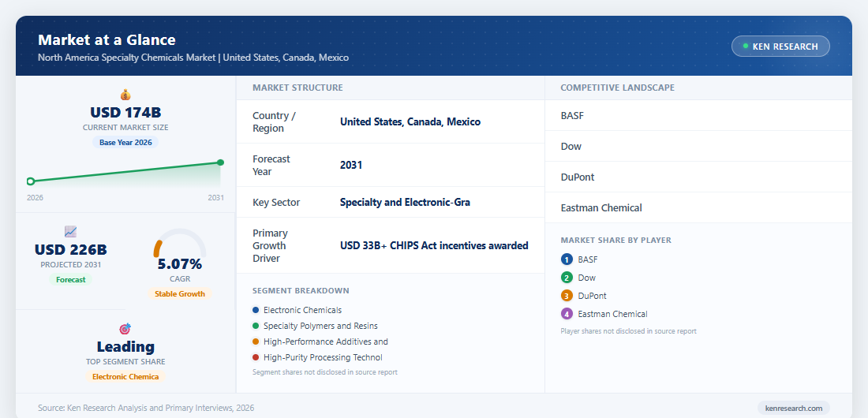The image size is (868, 418).
Task: Click the North America Specialty Chemicals Market subtitle
Action: pos(193,58)
